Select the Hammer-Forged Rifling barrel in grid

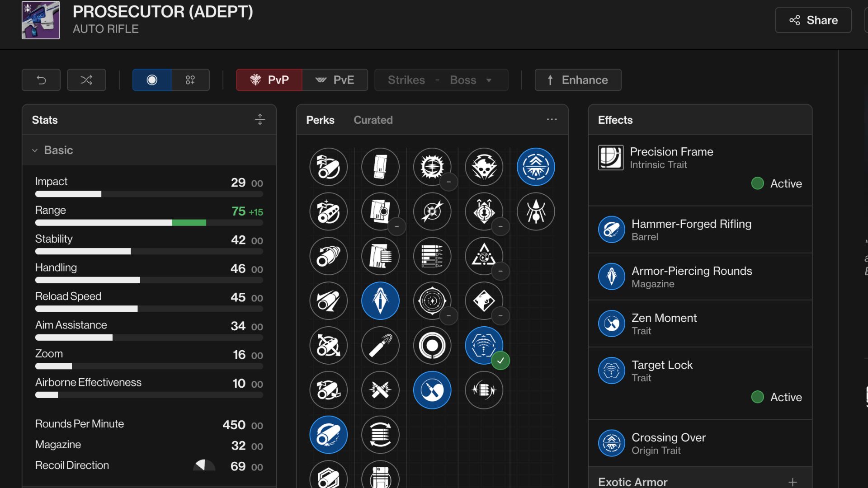point(328,435)
